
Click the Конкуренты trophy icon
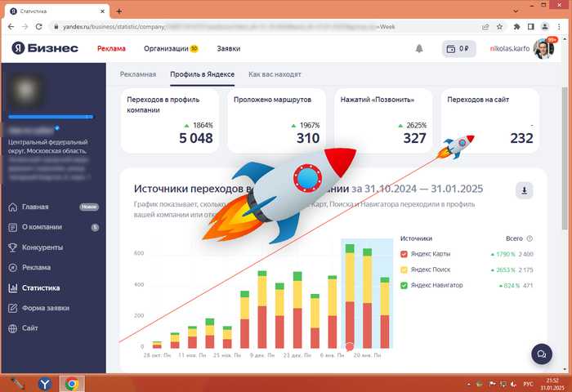point(13,247)
